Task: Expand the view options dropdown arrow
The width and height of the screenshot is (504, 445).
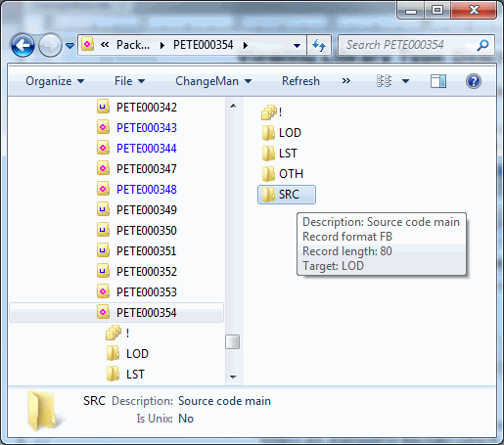Action: pos(405,81)
